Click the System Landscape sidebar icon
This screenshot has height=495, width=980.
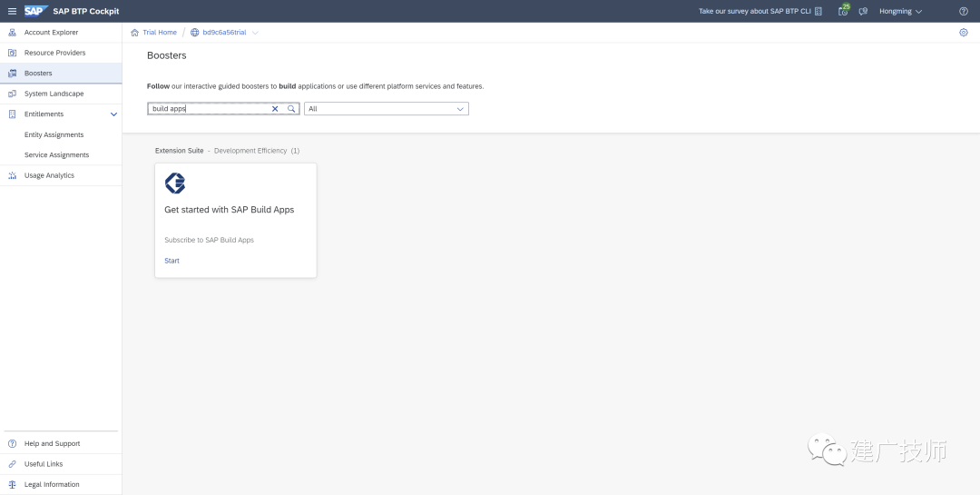[x=12, y=94]
